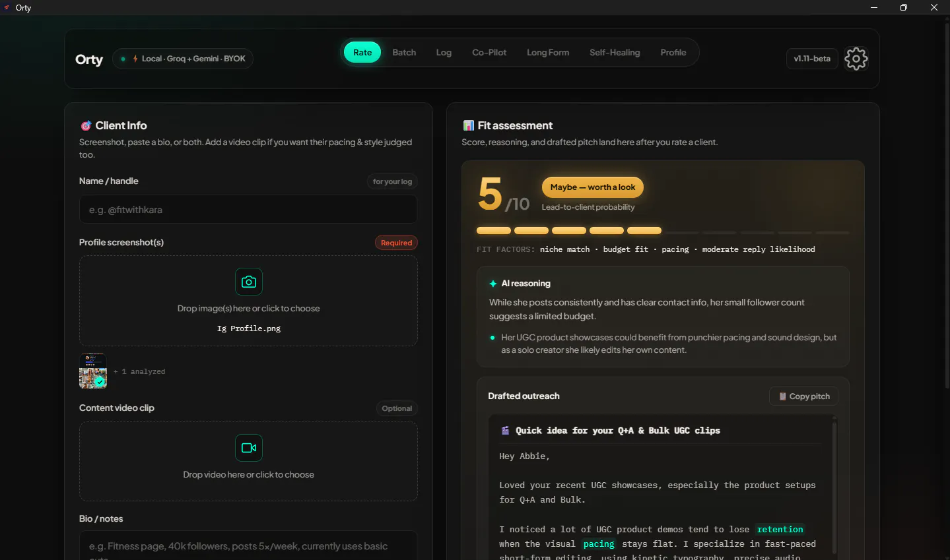Click the Orty app icon in title bar
Screen dimensions: 950x560
point(7,8)
